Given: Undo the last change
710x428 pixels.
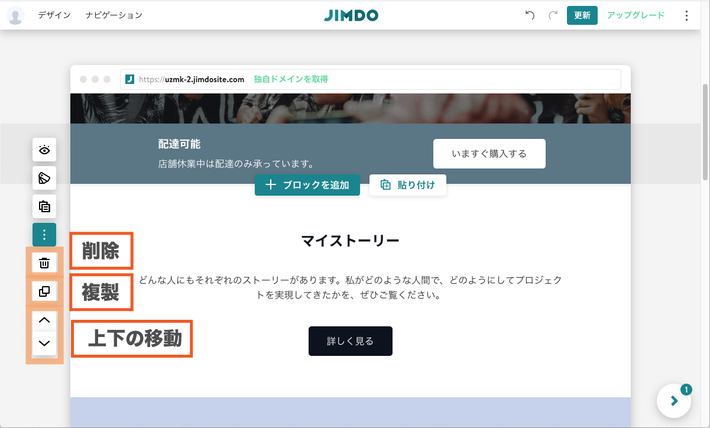Looking at the screenshot, I should pyautogui.click(x=530, y=15).
